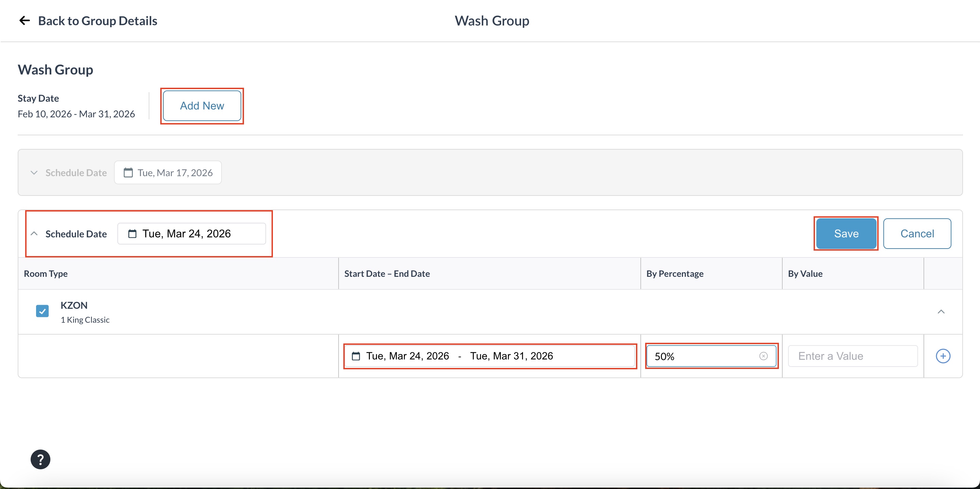980x489 pixels.
Task: Add another date range row with plus icon
Action: 943,356
